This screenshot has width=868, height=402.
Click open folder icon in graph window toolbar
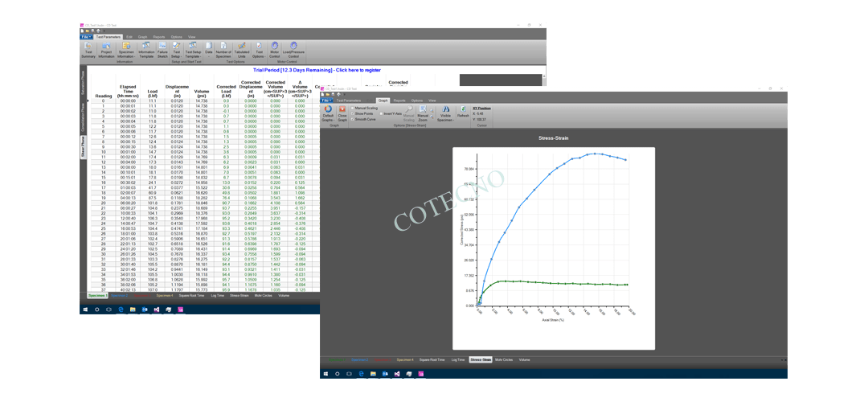point(328,95)
